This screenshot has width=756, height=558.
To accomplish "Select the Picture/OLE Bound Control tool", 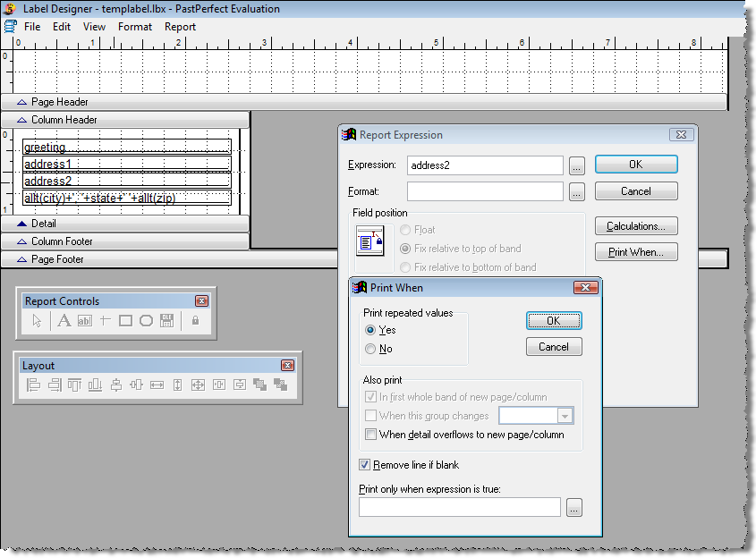I will pos(167,320).
